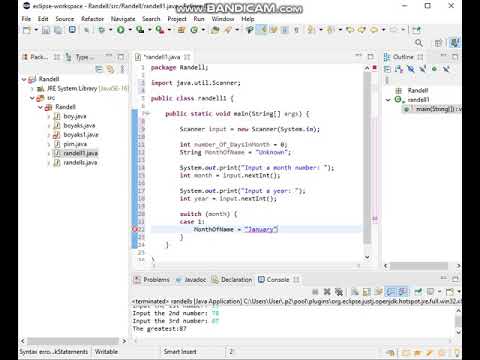Click Open Console icon in Console toolbar
Image resolution: width=480 pixels, height=360 pixels.
[x=450, y=292]
